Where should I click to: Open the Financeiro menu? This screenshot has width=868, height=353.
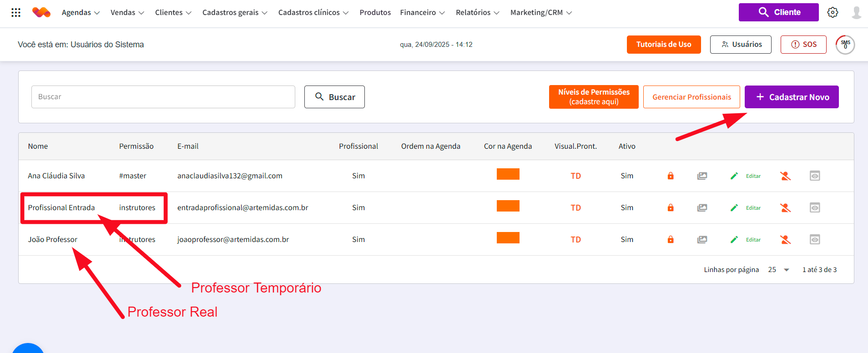pyautogui.click(x=422, y=13)
